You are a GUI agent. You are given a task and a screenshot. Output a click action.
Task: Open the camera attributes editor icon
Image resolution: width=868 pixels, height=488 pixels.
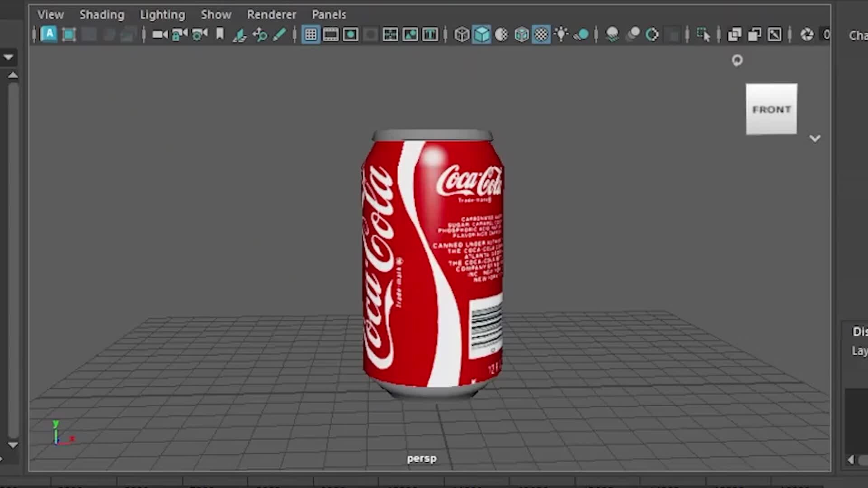pos(199,34)
